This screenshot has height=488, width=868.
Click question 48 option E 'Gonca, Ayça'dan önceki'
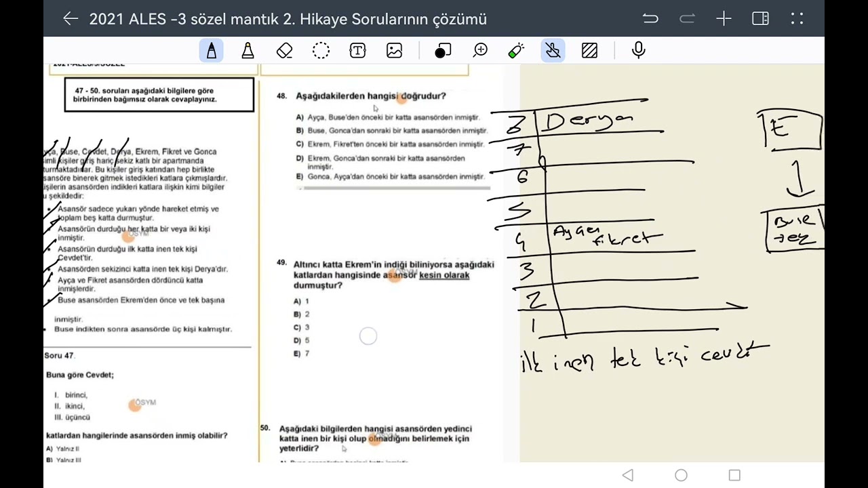point(391,176)
